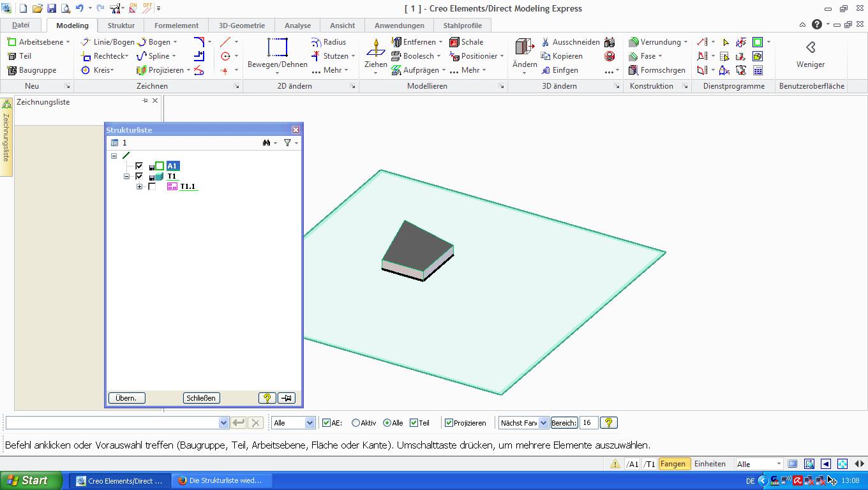The image size is (868, 490).
Task: Click the Ausschneiden scissors icon
Action: pyautogui.click(x=546, y=42)
